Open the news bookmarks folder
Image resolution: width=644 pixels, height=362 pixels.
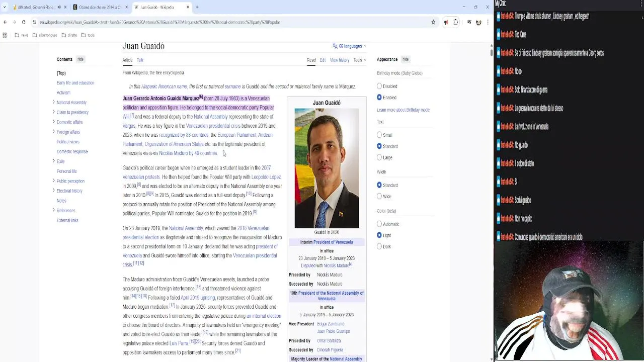[21, 35]
